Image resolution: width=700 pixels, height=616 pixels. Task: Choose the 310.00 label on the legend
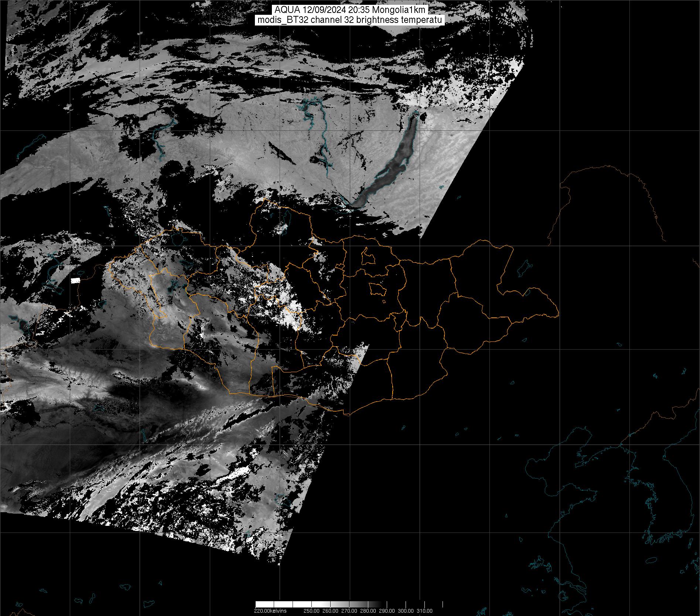[x=424, y=611]
